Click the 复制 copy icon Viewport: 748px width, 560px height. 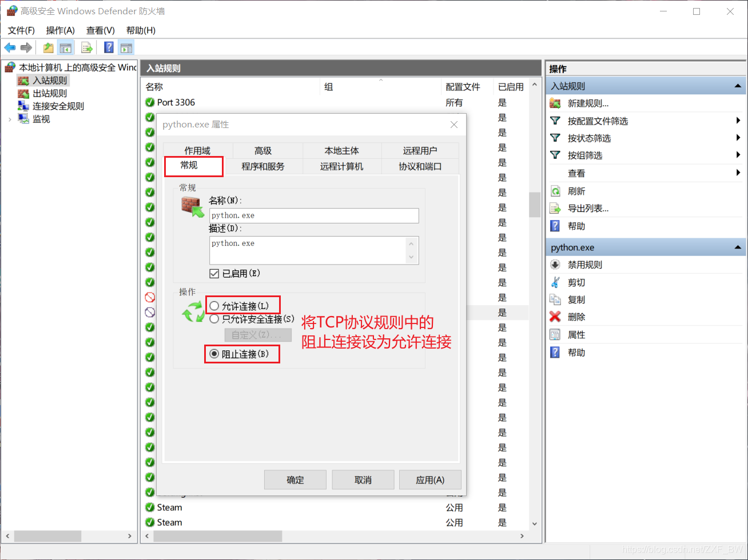click(555, 299)
